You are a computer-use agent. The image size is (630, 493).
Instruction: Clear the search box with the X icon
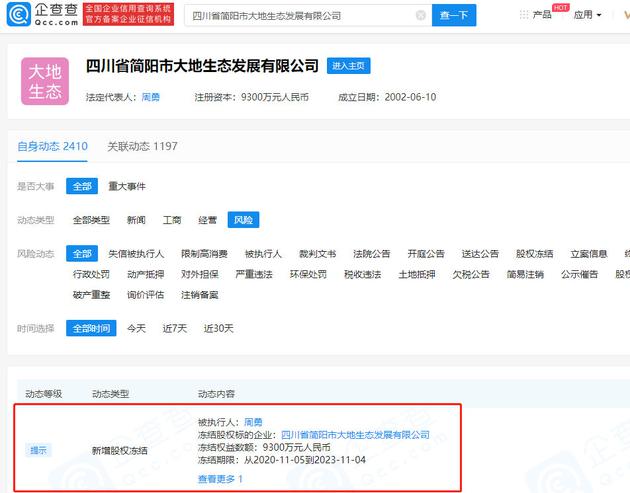coord(420,16)
